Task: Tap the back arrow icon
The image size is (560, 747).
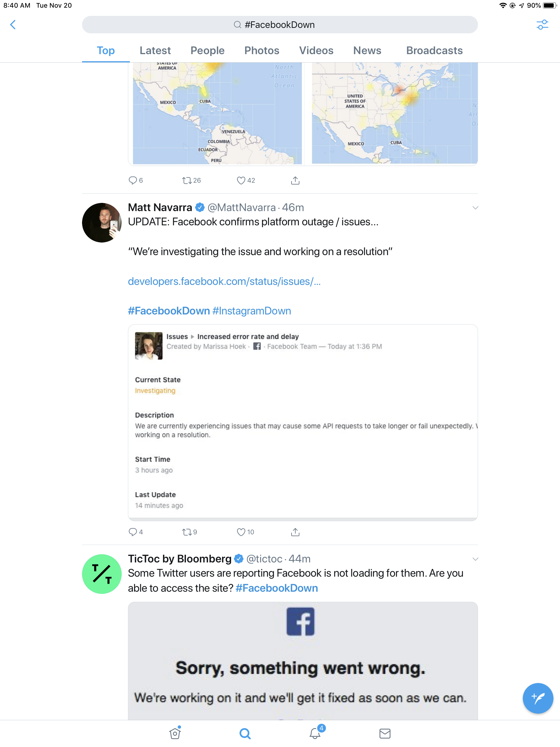Action: pyautogui.click(x=13, y=25)
